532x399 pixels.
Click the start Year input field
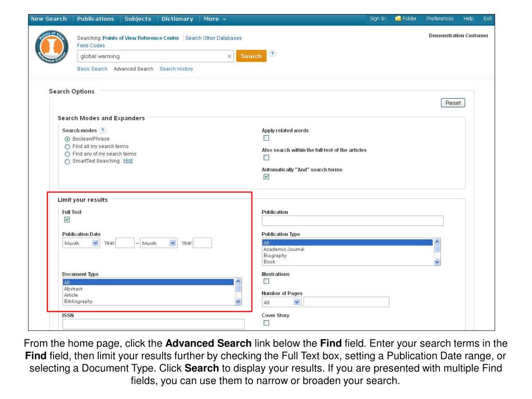pyautogui.click(x=125, y=243)
